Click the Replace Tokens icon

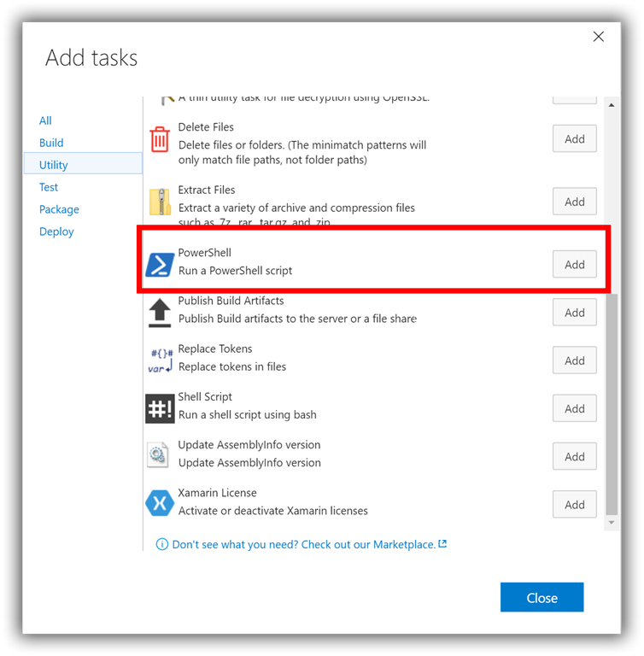point(161,360)
